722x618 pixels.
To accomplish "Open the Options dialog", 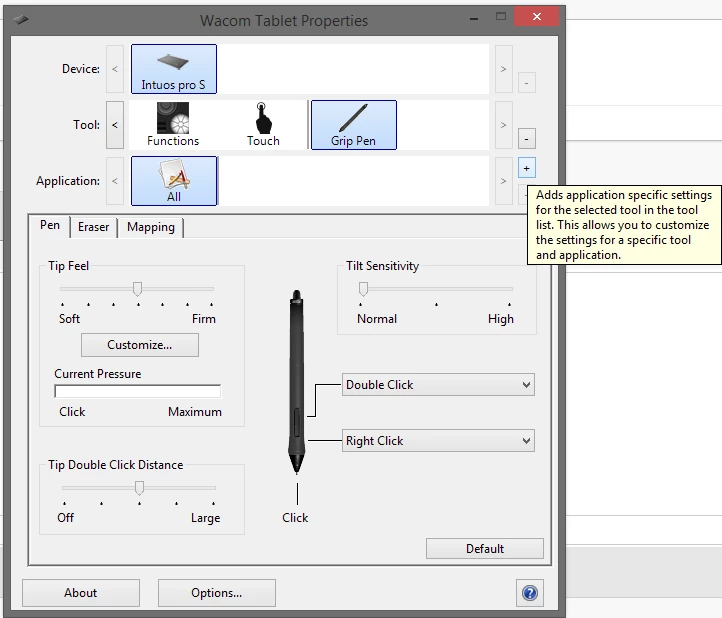I will tap(216, 593).
